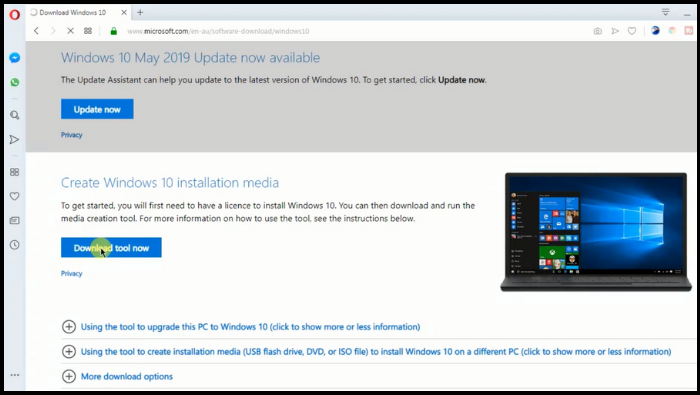The height and width of the screenshot is (395, 700).
Task: Click the red extension icon at toolbar end
Action: click(x=689, y=30)
